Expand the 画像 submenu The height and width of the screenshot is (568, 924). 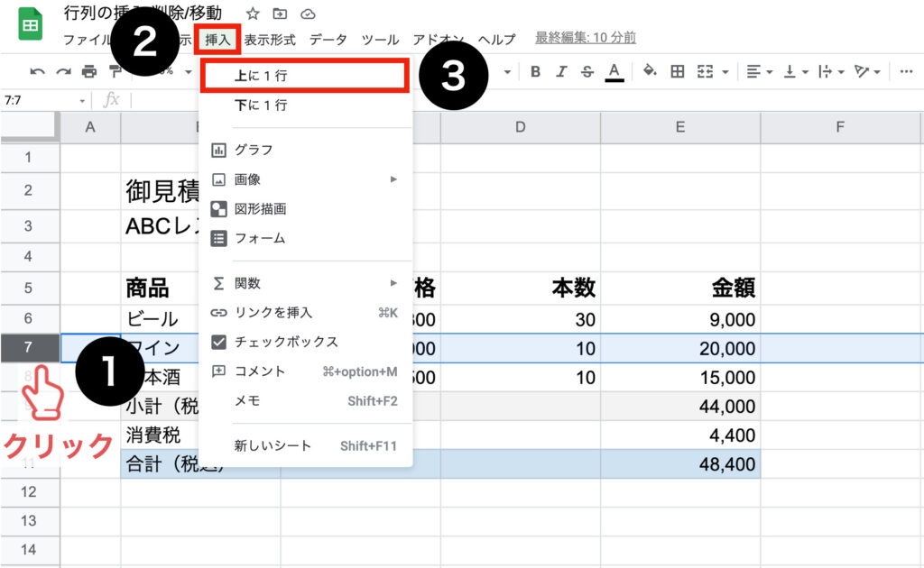(x=305, y=179)
